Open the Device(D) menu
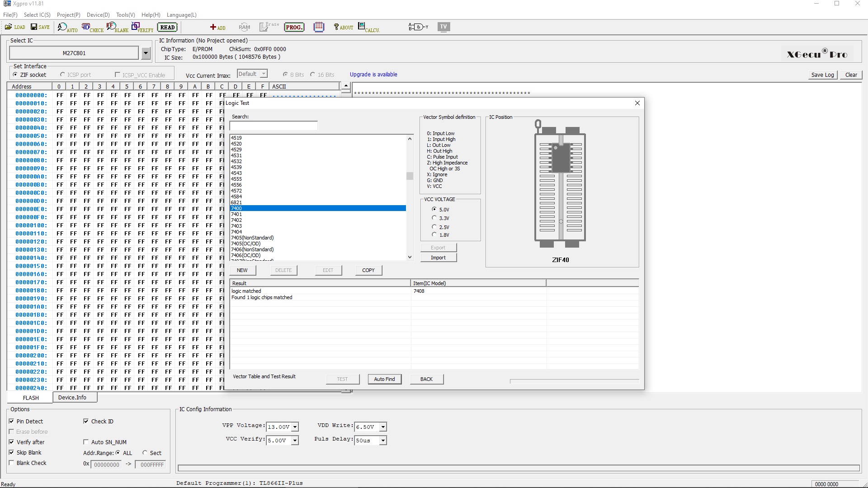 [98, 15]
